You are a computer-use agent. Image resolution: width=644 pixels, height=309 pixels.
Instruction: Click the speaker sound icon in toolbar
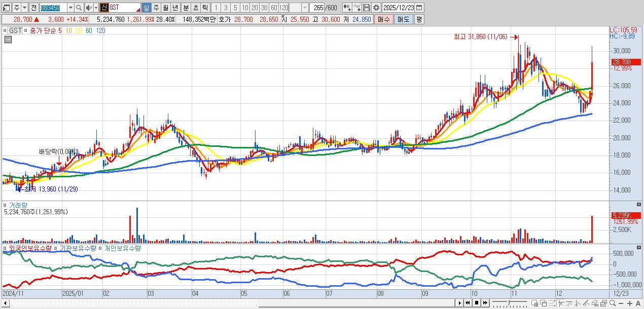click(x=89, y=8)
